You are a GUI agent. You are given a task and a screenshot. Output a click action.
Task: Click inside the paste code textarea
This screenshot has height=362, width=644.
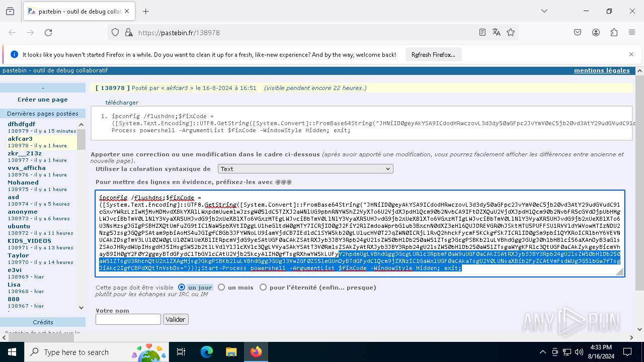(360, 233)
